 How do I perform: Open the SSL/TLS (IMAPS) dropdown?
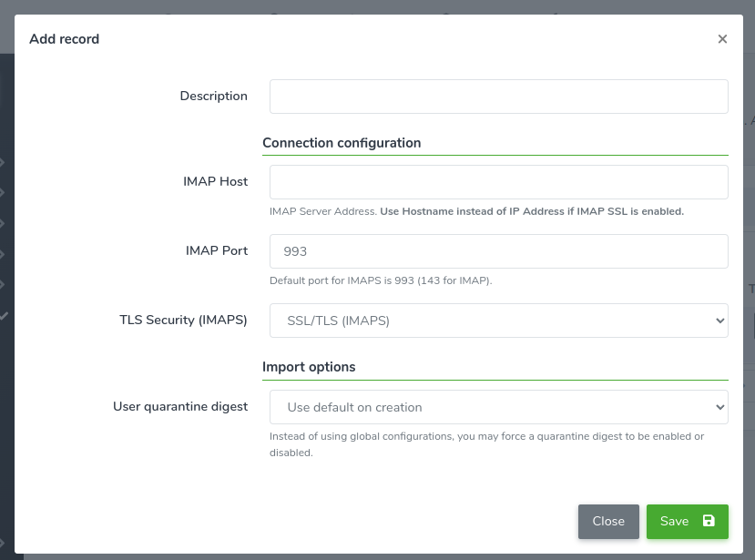[498, 321]
